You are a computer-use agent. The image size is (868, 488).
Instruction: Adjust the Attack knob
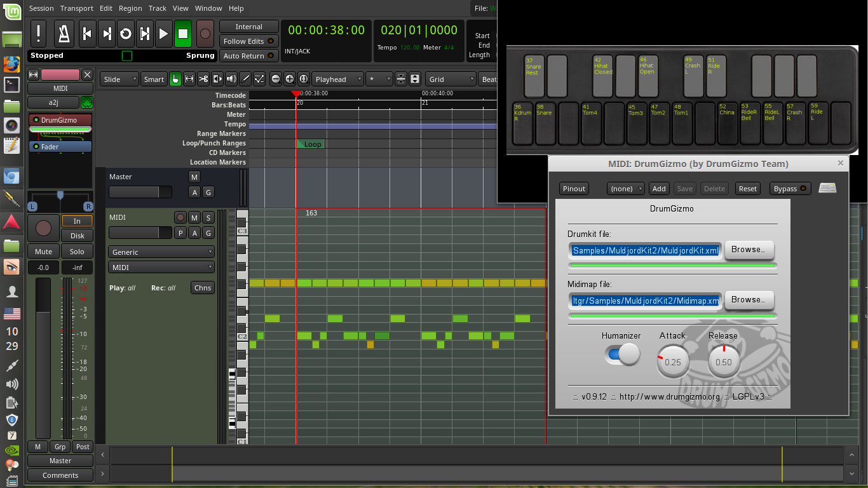(672, 361)
